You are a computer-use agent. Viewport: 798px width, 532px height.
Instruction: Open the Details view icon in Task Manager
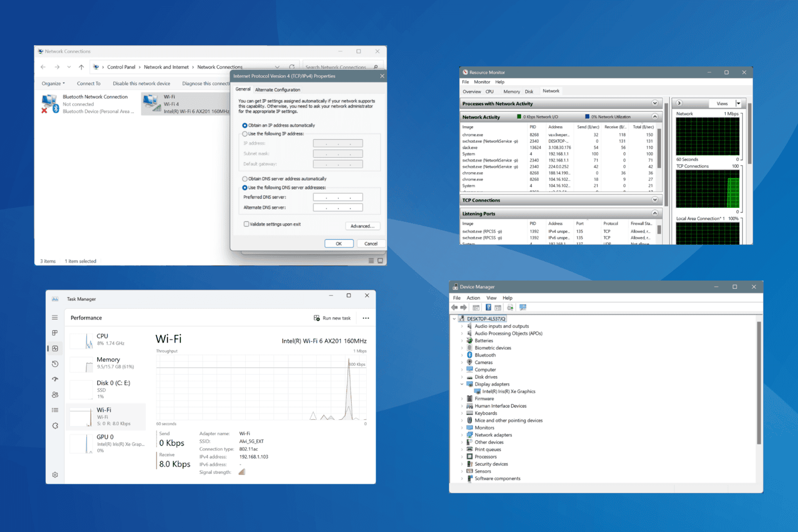pos(55,410)
